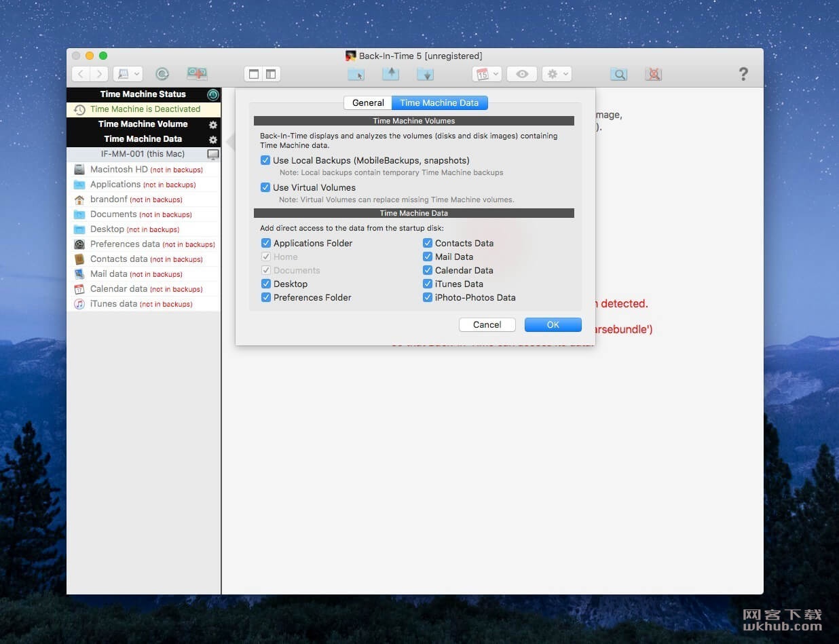Click the compare versions toolbar icon
Screen dimensions: 839x644
coord(197,74)
